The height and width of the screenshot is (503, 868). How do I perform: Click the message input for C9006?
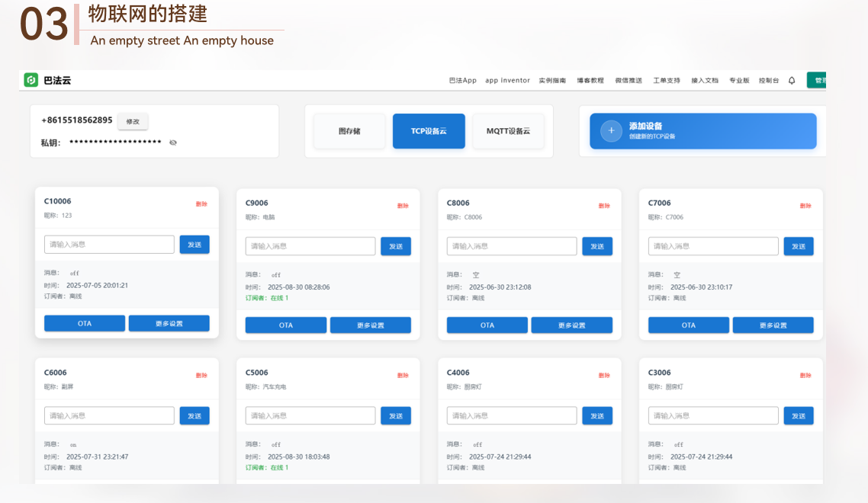pos(310,246)
